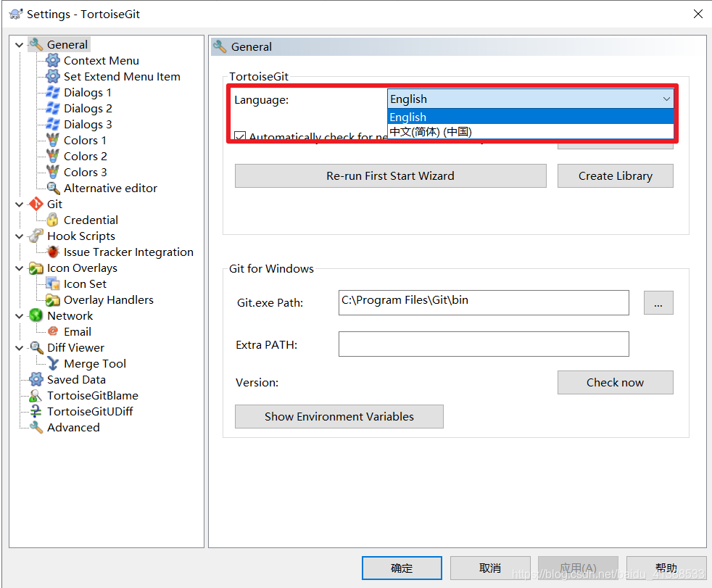Open the Set Extend Menu Item page
712x588 pixels.
coord(122,76)
